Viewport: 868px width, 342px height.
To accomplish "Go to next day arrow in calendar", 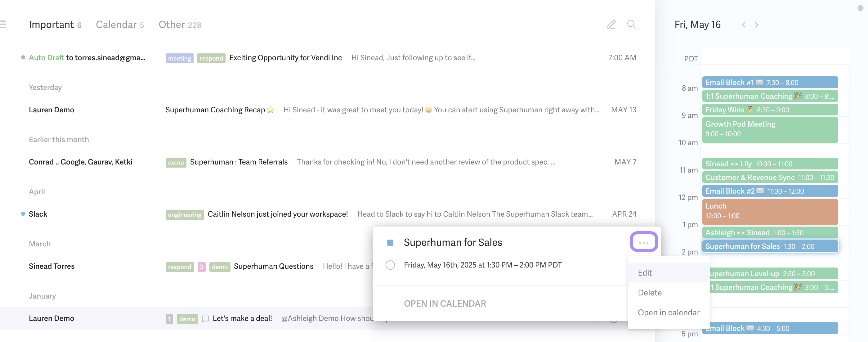I will pos(756,25).
